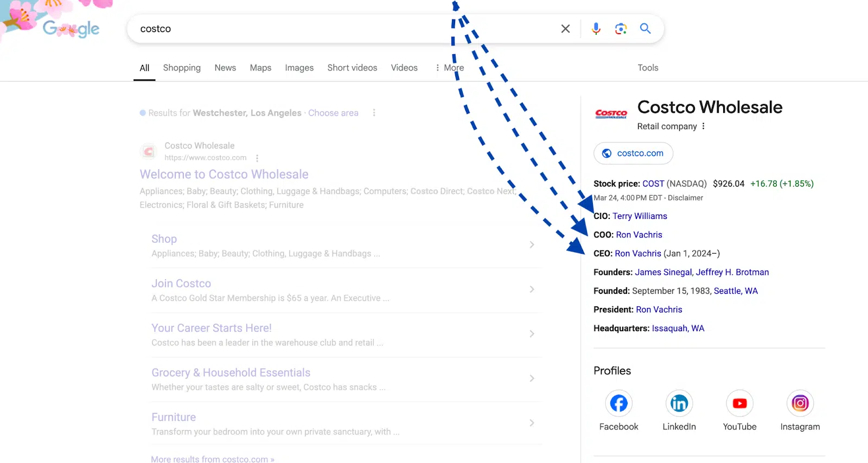This screenshot has height=463, width=868.
Task: Open the Grocery & Household Essentials link
Action: point(231,372)
